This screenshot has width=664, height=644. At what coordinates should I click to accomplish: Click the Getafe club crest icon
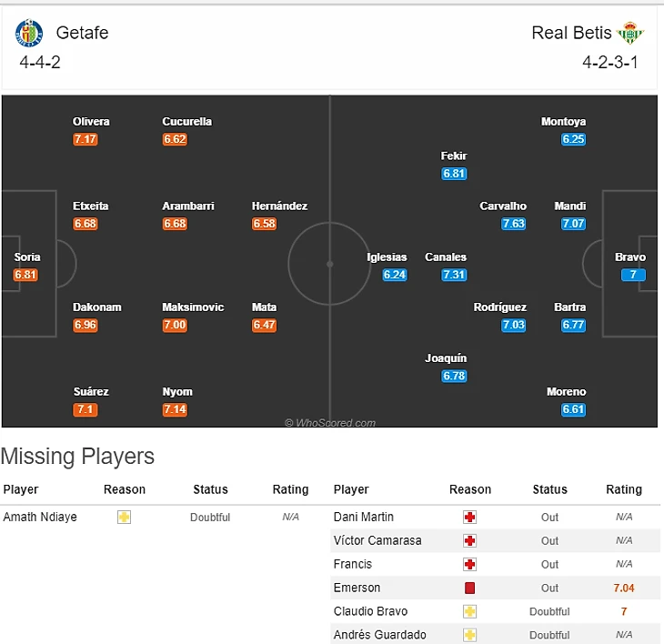[29, 34]
